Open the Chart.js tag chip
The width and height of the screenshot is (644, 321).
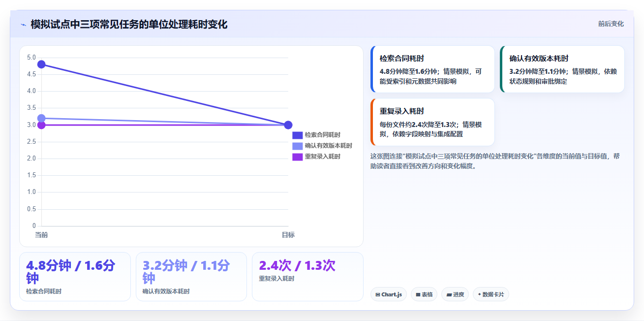tap(389, 294)
